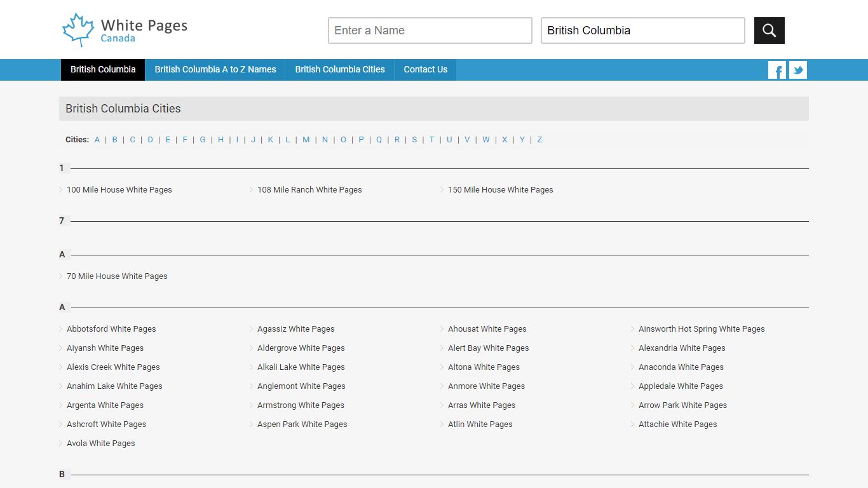The height and width of the screenshot is (488, 868).
Task: Open the Twitter bird icon link
Action: pyautogui.click(x=798, y=70)
